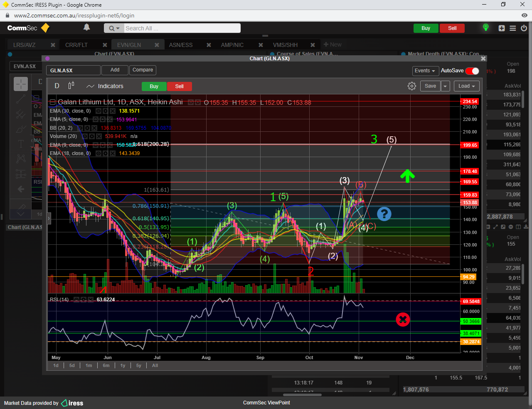Click the power logout icon
532x409 pixels.
[524, 28]
